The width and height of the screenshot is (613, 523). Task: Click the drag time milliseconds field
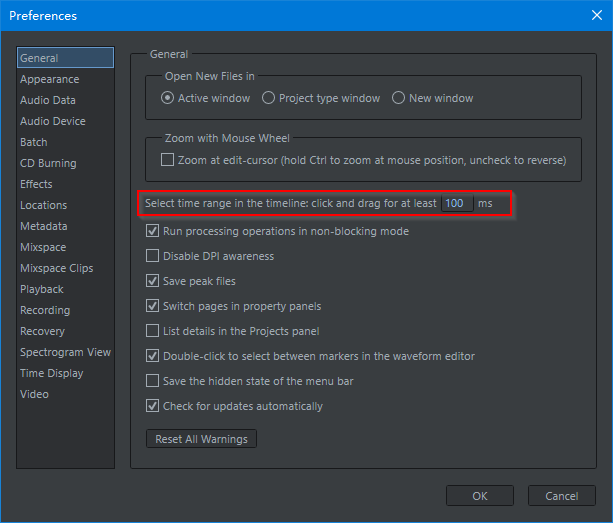457,203
